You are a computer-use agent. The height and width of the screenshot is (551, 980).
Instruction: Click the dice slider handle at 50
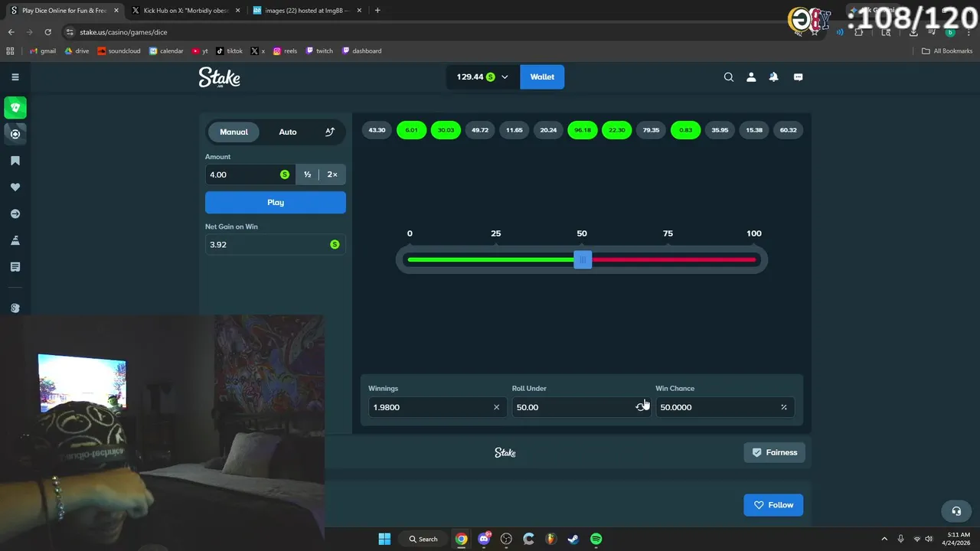[x=583, y=260]
